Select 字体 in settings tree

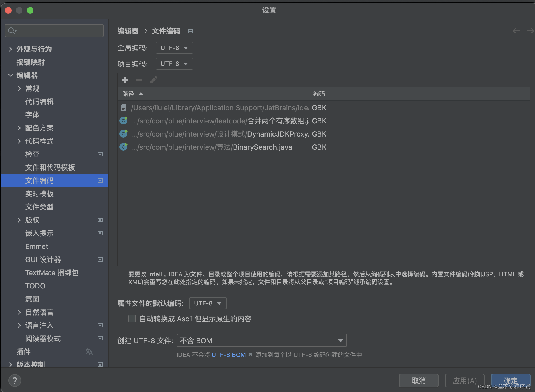(x=32, y=115)
